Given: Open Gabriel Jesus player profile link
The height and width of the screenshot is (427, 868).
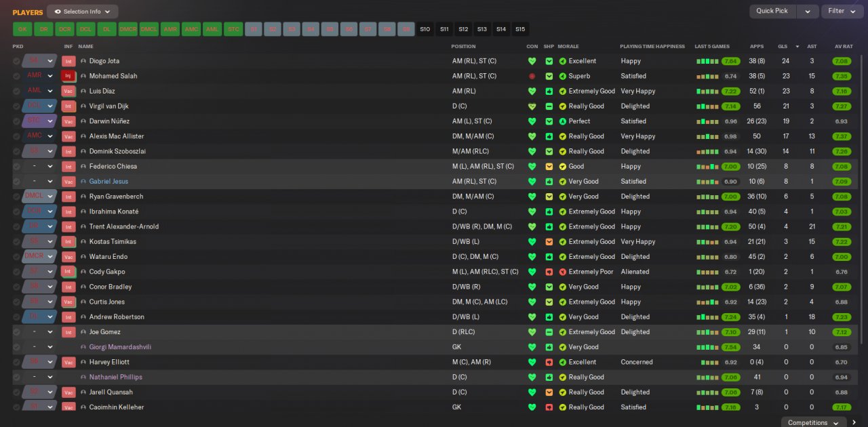Looking at the screenshot, I should (x=108, y=182).
